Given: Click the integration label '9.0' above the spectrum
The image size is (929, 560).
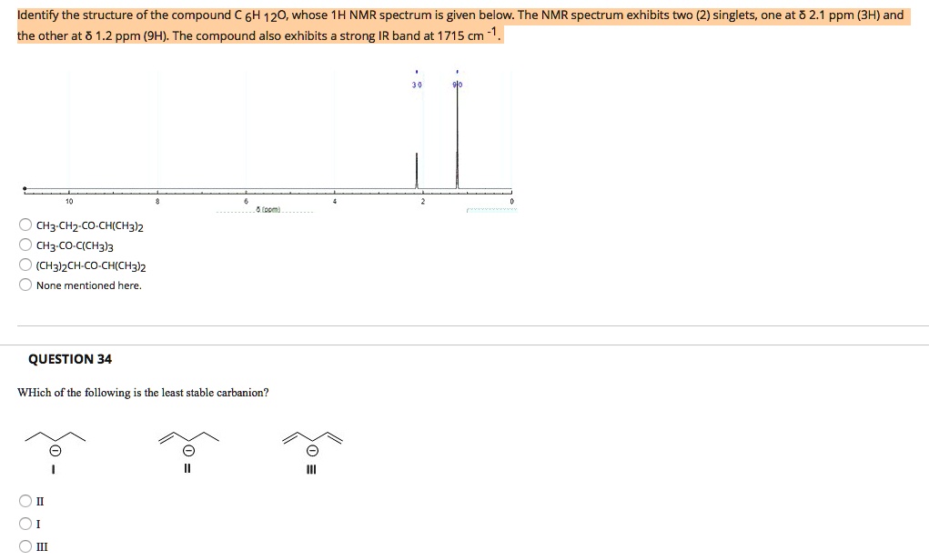Looking at the screenshot, I should click(459, 85).
